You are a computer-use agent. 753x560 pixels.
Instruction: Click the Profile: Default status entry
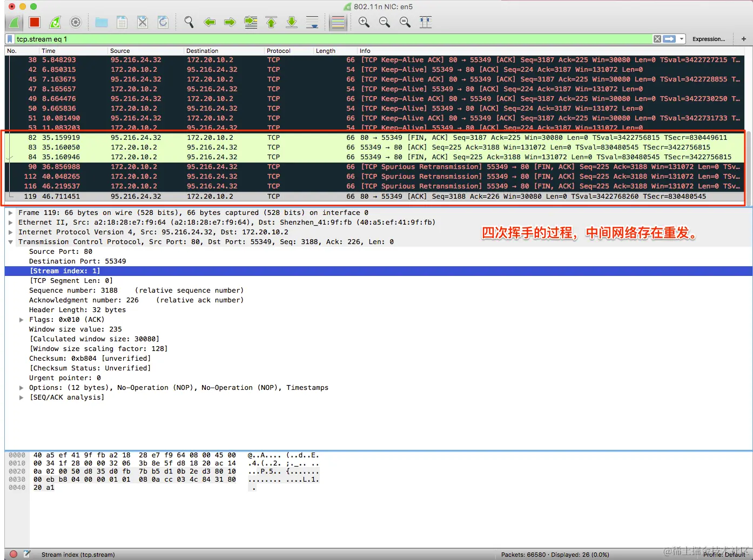724,555
